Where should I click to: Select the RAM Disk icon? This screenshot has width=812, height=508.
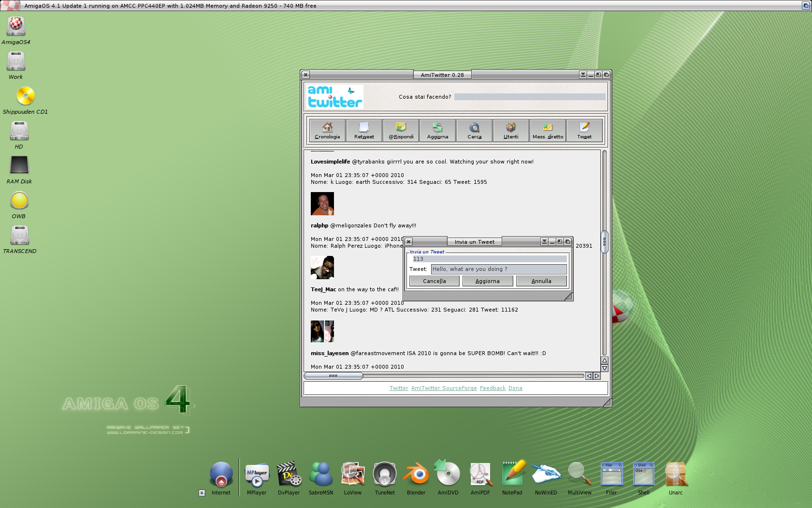(19, 165)
